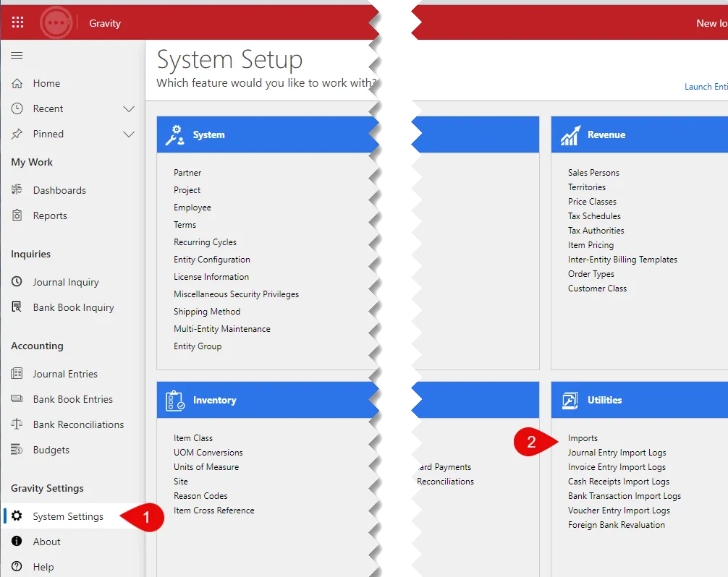Image resolution: width=728 pixels, height=577 pixels.
Task: Click the Dashboards icon in the sidebar
Action: [17, 189]
